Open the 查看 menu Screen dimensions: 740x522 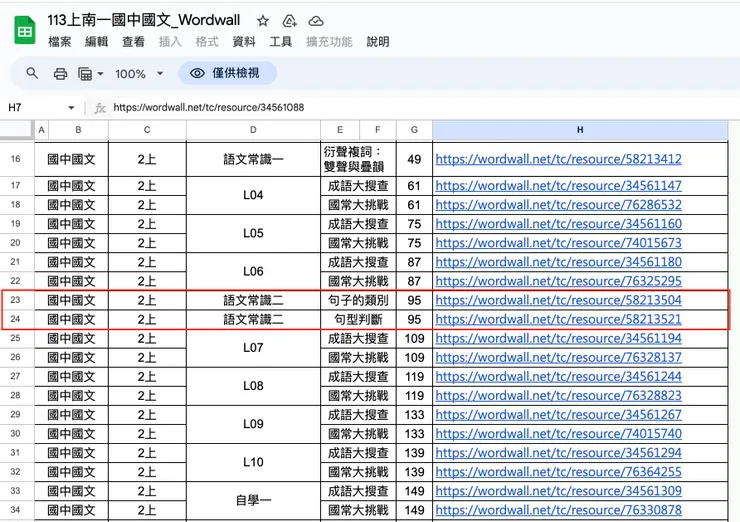click(133, 42)
